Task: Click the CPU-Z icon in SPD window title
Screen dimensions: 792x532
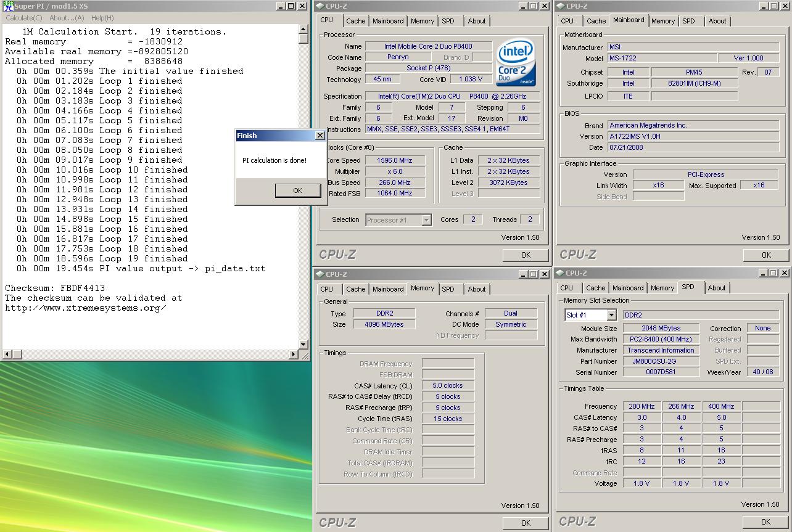Action: tap(560, 273)
